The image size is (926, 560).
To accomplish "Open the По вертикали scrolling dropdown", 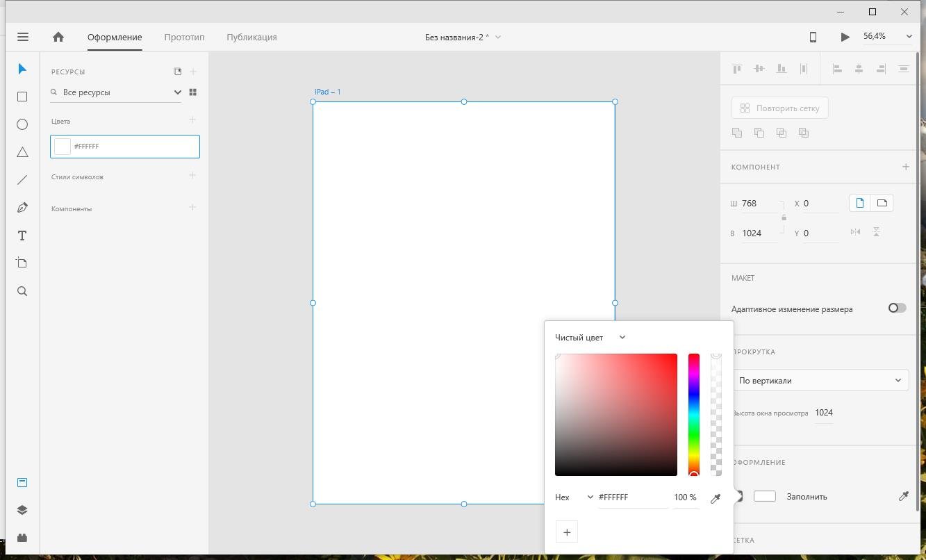I will point(820,380).
